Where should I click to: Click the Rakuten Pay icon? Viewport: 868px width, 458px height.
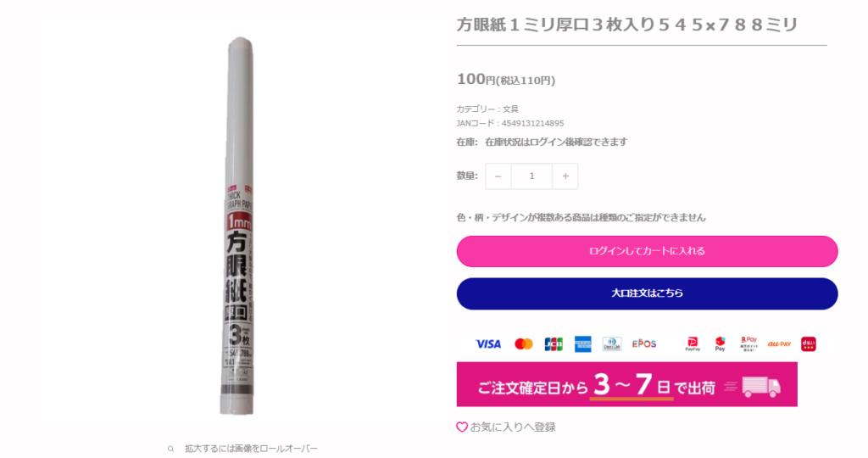tap(749, 343)
